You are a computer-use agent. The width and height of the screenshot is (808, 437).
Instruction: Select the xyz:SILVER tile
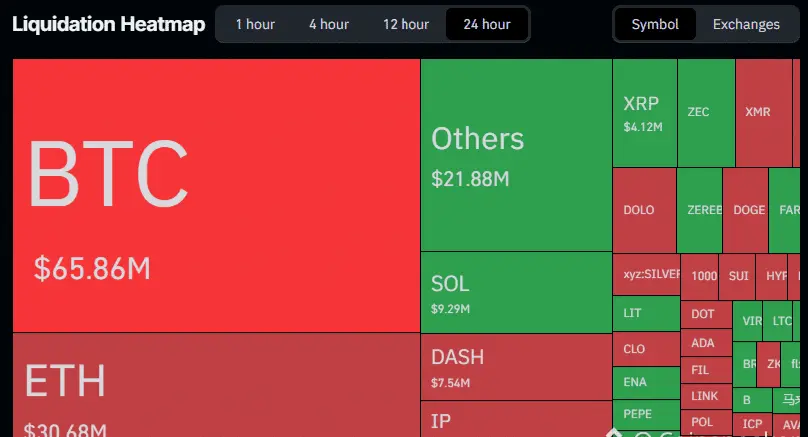point(647,274)
